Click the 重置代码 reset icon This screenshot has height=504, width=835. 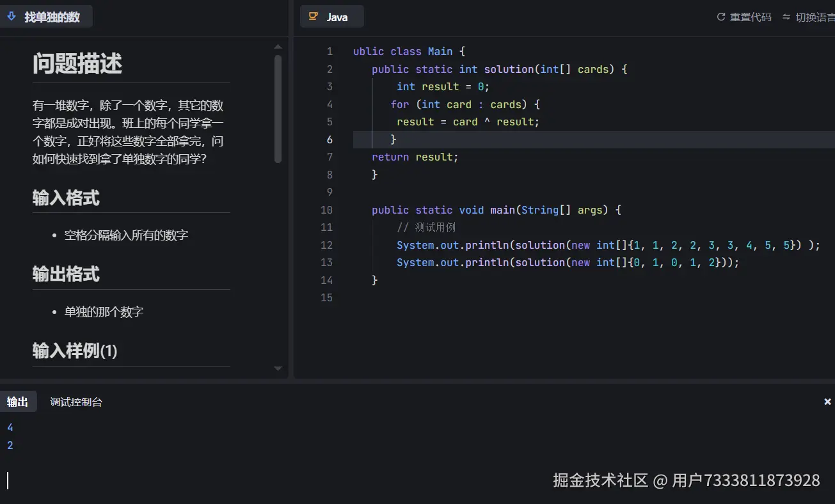[x=721, y=17]
